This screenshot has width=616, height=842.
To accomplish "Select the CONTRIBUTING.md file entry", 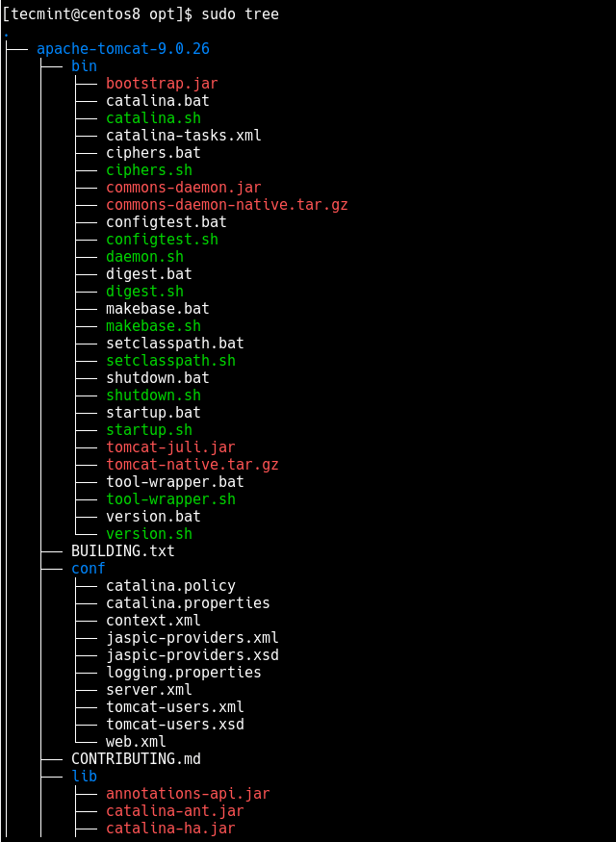I will (136, 759).
